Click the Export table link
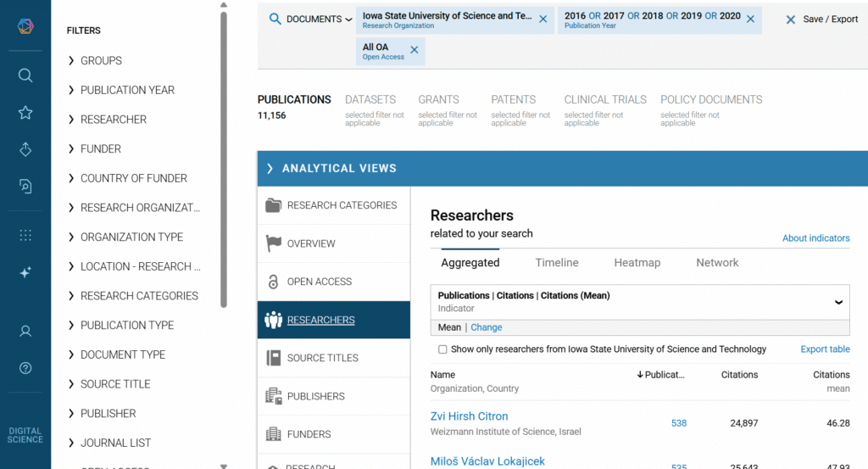The height and width of the screenshot is (469, 868). 825,349
